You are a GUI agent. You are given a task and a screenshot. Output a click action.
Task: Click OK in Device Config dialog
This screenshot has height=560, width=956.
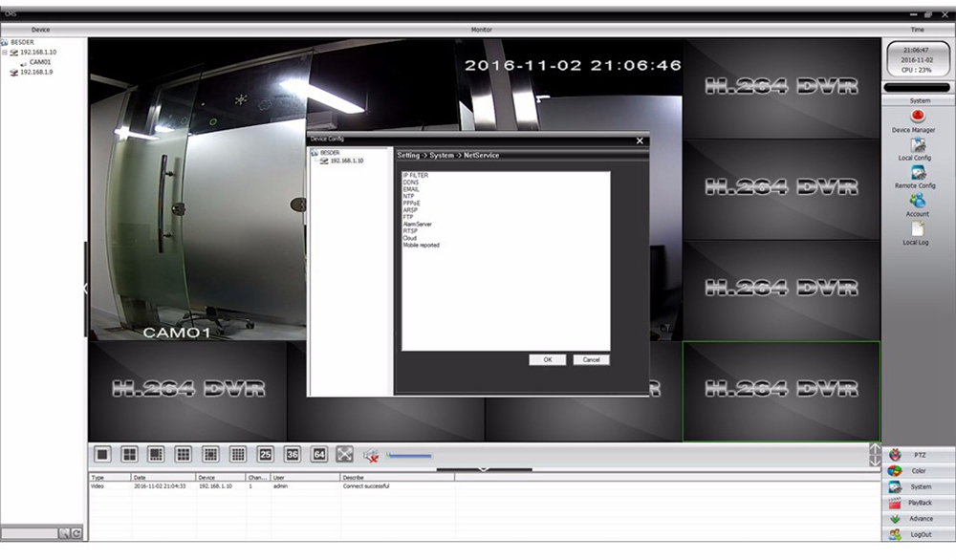548,359
